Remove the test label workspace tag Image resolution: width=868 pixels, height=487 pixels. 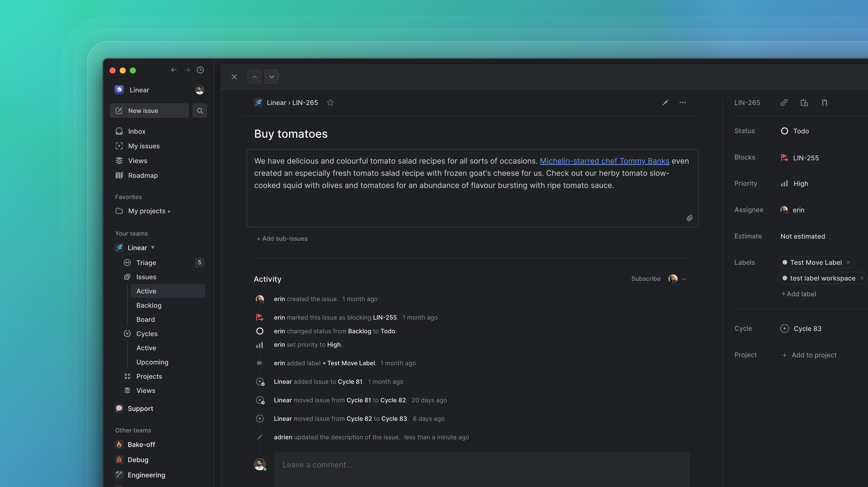[862, 278]
